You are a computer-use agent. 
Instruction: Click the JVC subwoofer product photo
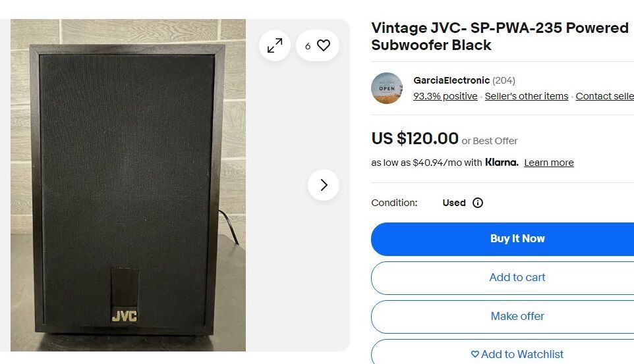coord(128,185)
